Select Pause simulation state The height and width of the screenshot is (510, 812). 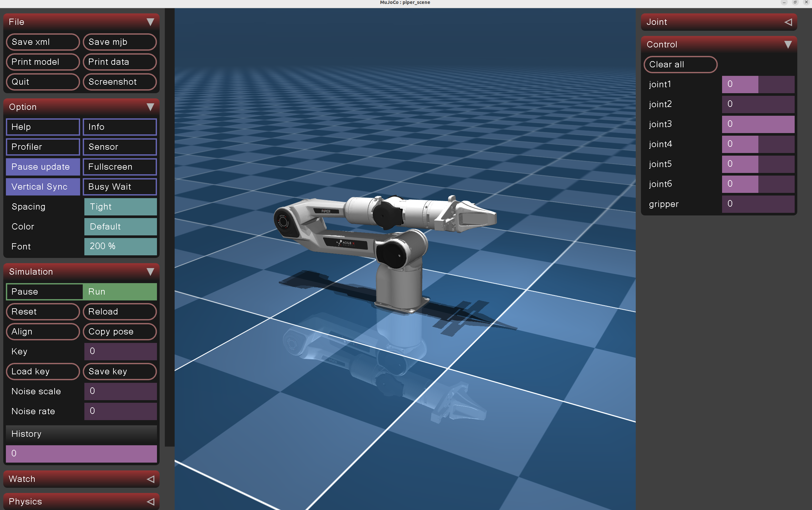point(44,292)
